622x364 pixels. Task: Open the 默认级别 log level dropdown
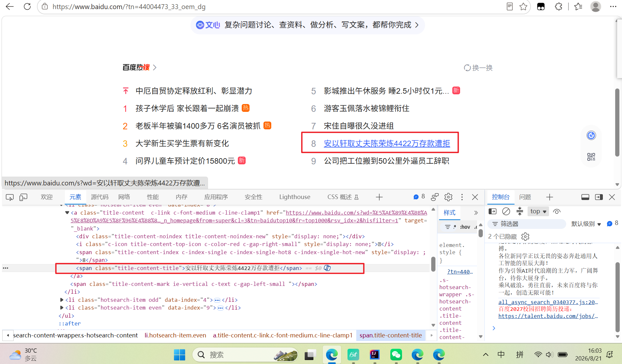(586, 224)
